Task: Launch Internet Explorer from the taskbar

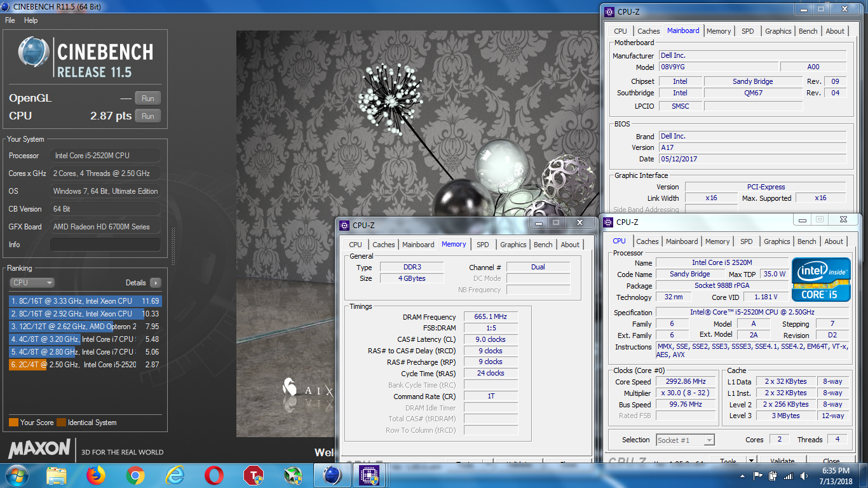Action: (x=174, y=475)
